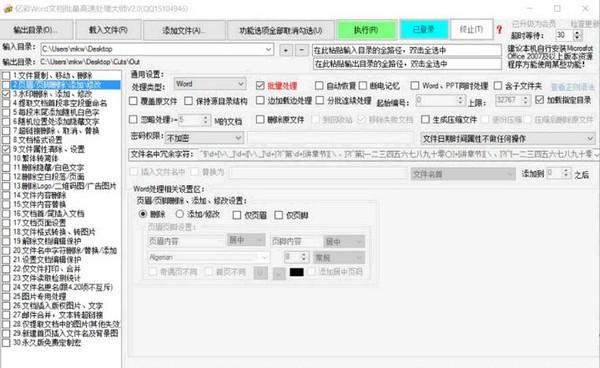Check the 覆盖原文件 option
Image resolution: width=600 pixels, height=368 pixels.
tap(133, 101)
